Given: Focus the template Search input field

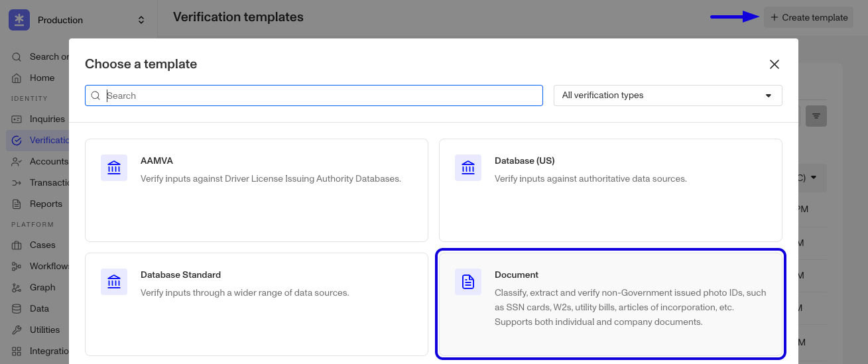Looking at the screenshot, I should 314,95.
